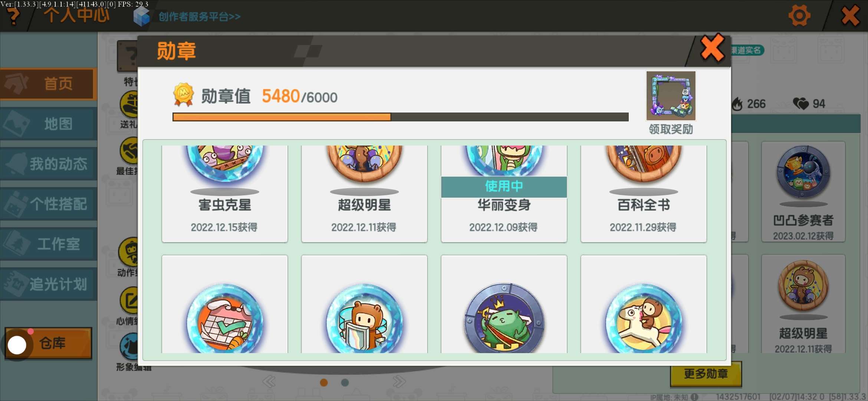Claim the avatar frame reward thumbnail

click(671, 96)
